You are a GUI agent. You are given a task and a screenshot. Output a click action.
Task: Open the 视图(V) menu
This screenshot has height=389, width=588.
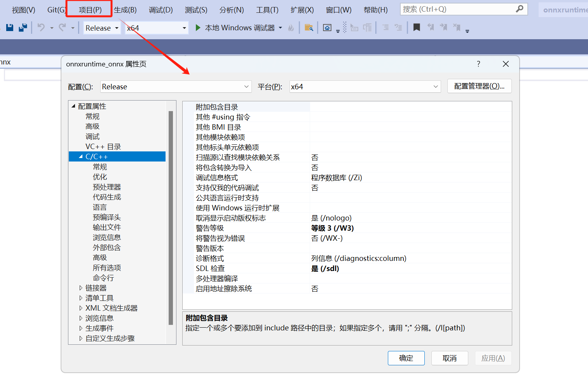click(x=24, y=10)
